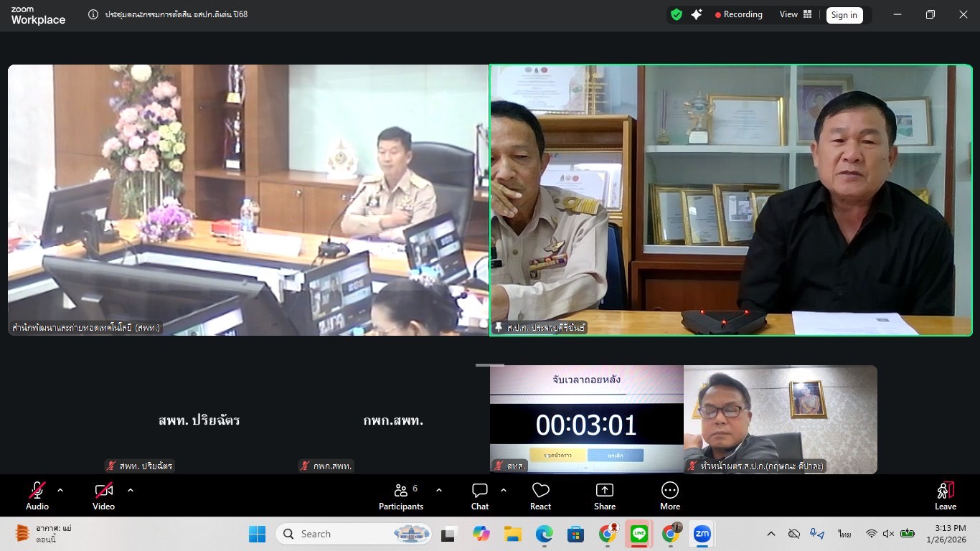The image size is (980, 551).
Task: Open the Participants options chevron
Action: click(438, 491)
